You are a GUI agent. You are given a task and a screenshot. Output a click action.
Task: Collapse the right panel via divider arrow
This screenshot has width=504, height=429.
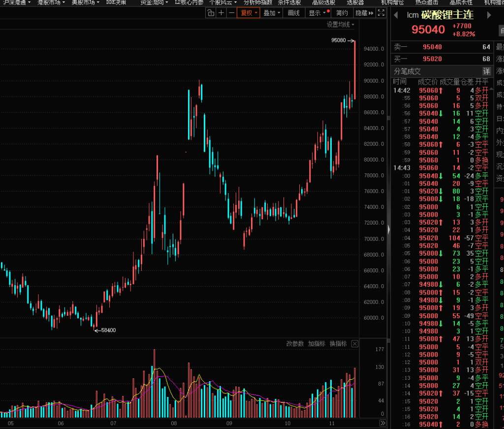[389, 230]
